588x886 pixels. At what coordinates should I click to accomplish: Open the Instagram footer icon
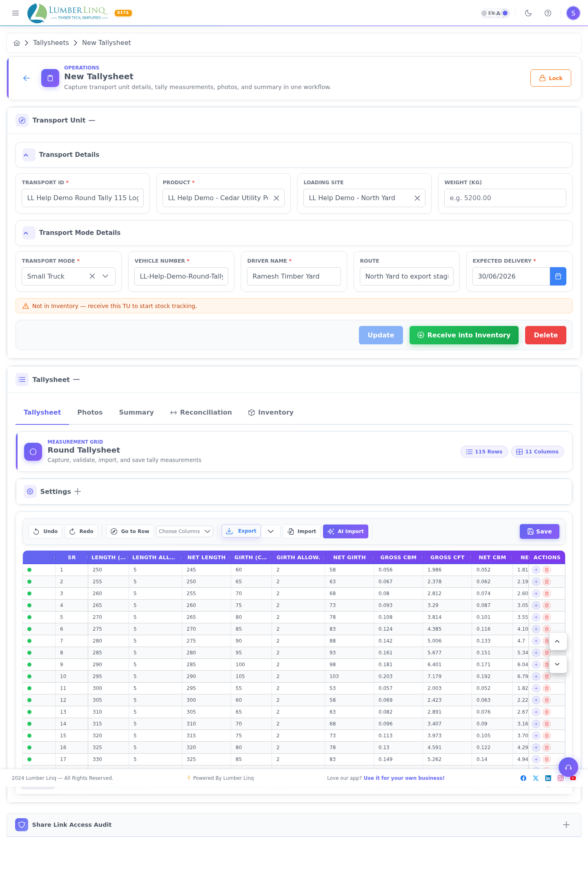(561, 778)
